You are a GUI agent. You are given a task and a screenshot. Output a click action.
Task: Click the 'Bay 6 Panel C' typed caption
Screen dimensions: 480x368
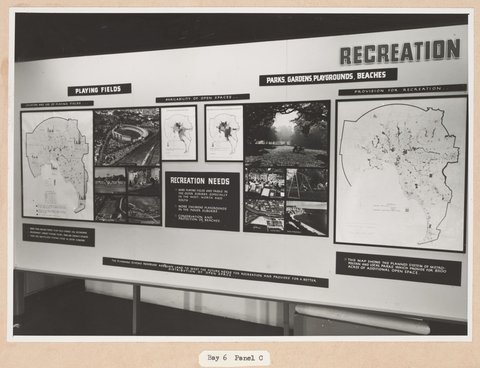point(235,358)
